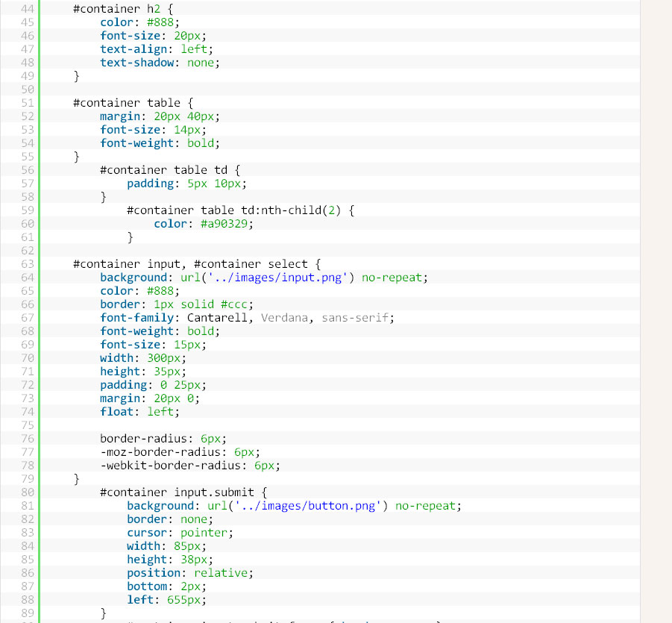The width and height of the screenshot is (672, 623).
Task: Click 'Cantarell' in font-family line
Action: click(x=217, y=318)
